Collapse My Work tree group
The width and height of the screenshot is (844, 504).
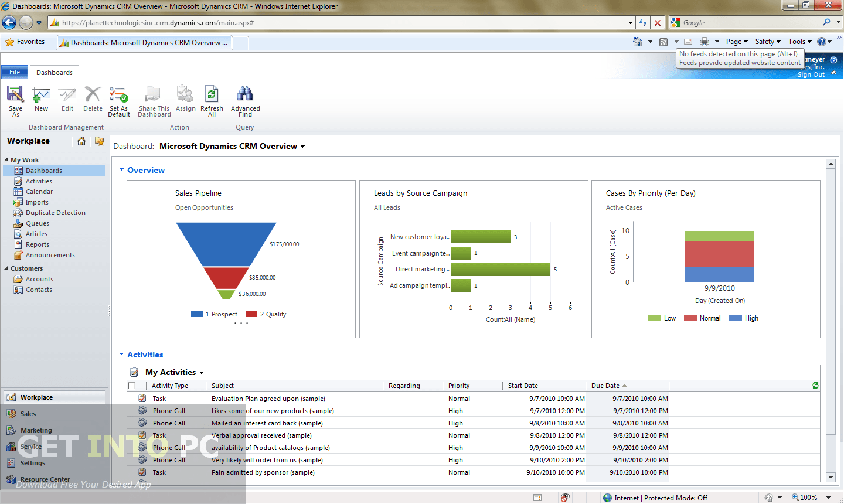point(6,160)
